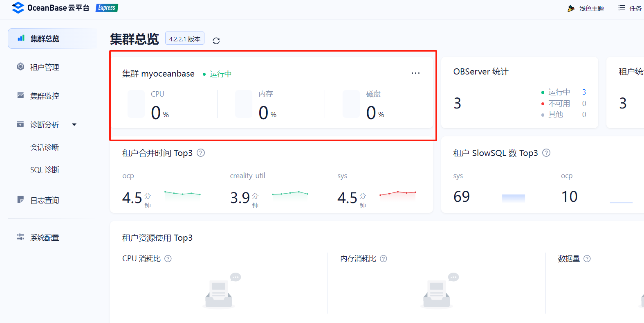
Task: Open the myoceanbase cluster more-options menu
Action: tap(415, 73)
